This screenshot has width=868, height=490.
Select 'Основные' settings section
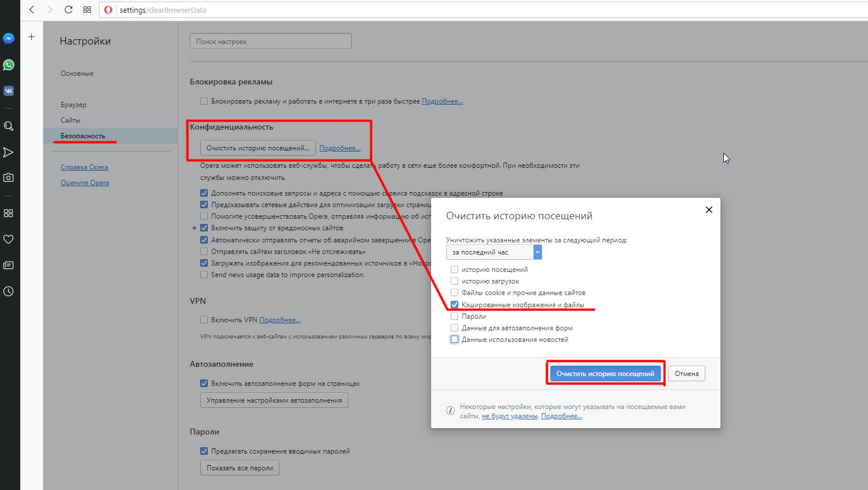pos(77,73)
